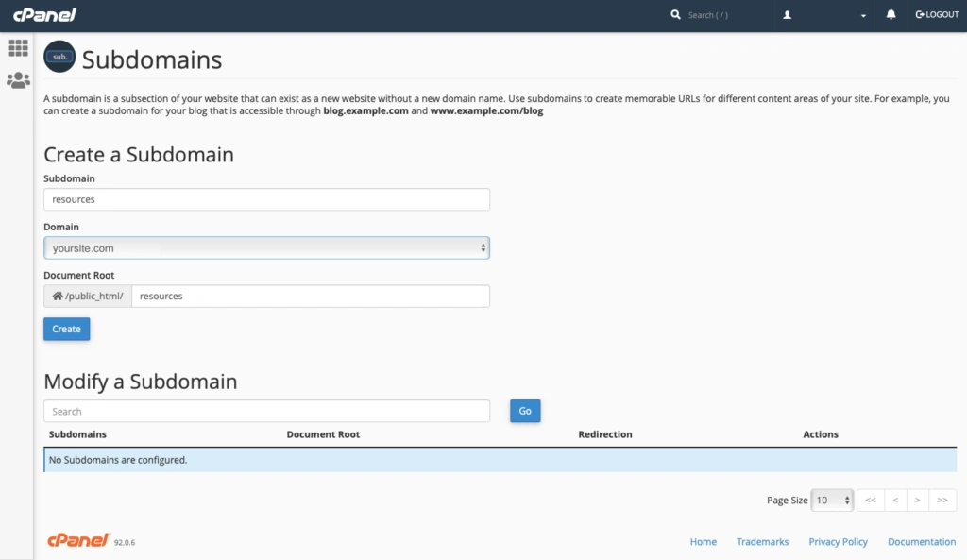967x560 pixels.
Task: Click the Modify a Subdomain search box
Action: pos(266,412)
